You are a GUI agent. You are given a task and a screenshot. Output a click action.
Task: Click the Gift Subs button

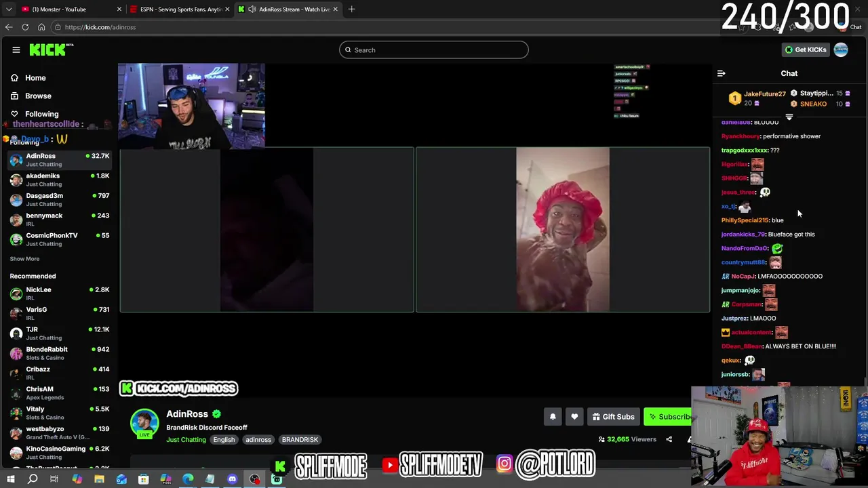[x=613, y=417]
